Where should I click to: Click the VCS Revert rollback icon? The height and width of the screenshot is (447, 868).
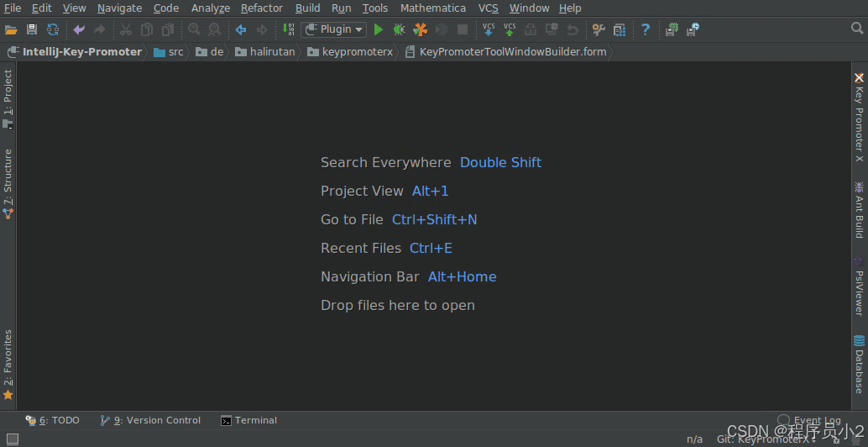[573, 29]
